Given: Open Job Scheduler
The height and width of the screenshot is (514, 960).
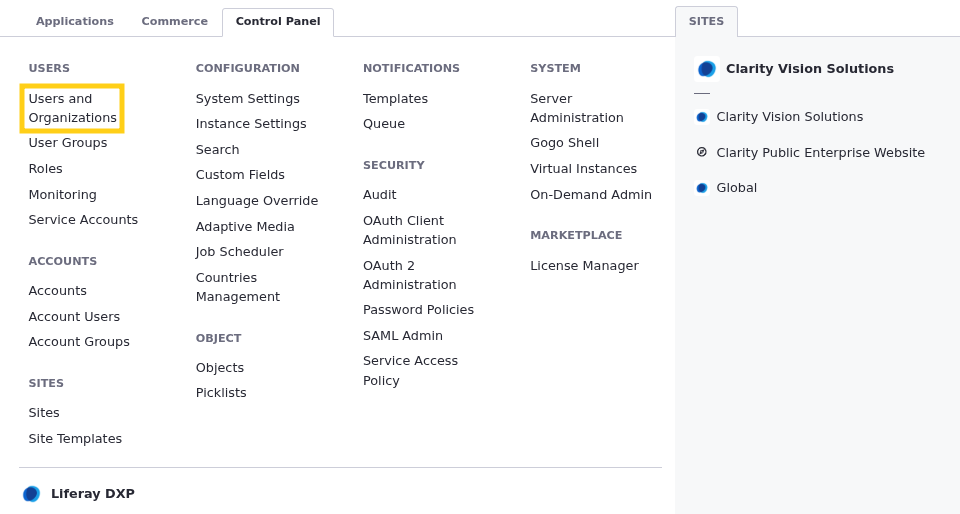Looking at the screenshot, I should pyautogui.click(x=239, y=252).
